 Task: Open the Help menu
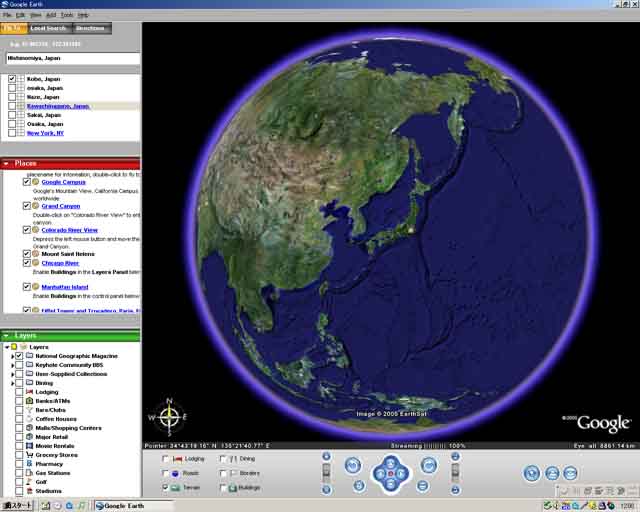point(83,15)
